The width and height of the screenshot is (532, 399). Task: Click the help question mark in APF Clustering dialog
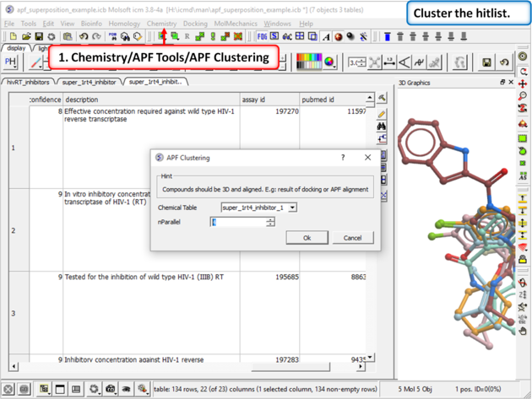(343, 158)
